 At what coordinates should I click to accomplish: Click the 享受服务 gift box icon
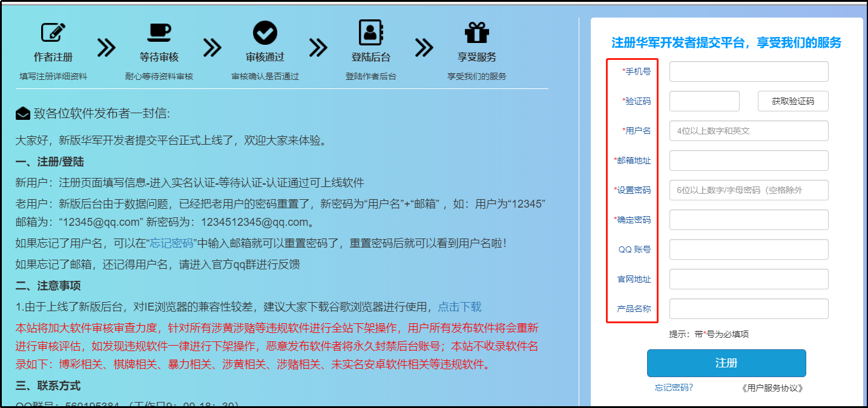[x=477, y=33]
